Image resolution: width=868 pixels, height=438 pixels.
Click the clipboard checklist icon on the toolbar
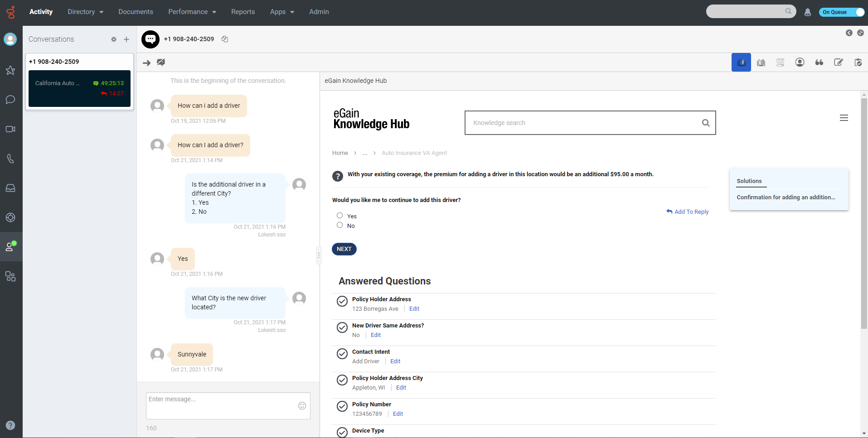[x=858, y=62]
